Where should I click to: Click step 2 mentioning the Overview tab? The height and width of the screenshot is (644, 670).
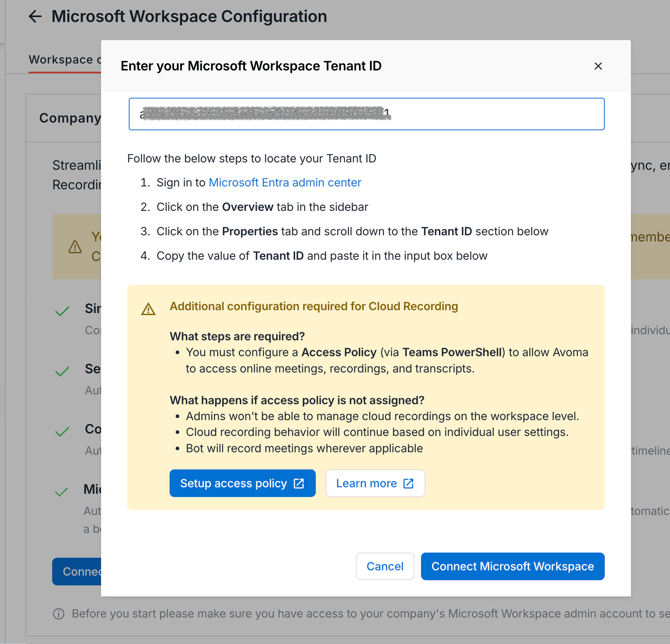click(x=262, y=207)
